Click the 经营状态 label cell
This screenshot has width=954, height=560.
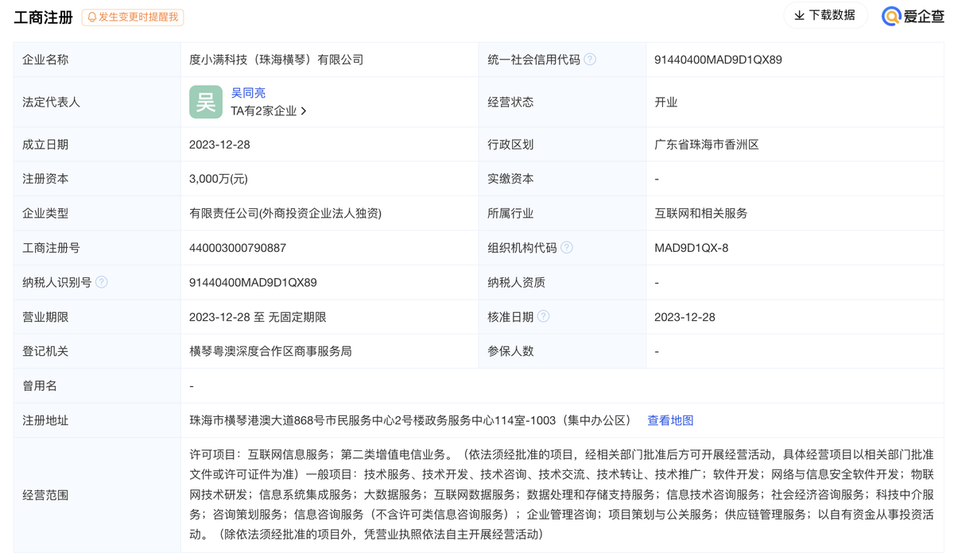coord(562,102)
